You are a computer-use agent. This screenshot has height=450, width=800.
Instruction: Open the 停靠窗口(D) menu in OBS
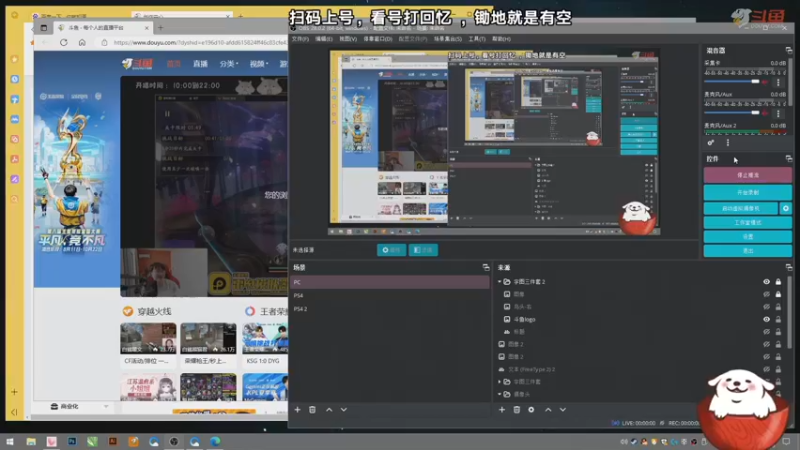pos(378,39)
